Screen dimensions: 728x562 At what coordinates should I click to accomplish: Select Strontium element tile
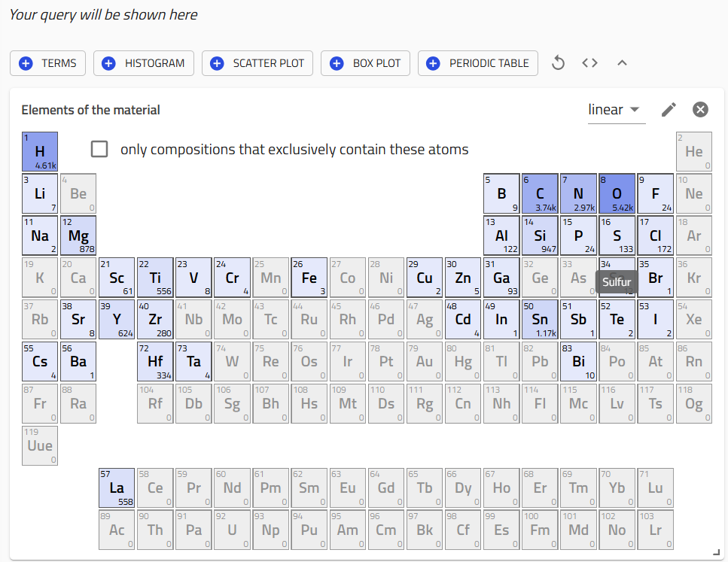(78, 319)
